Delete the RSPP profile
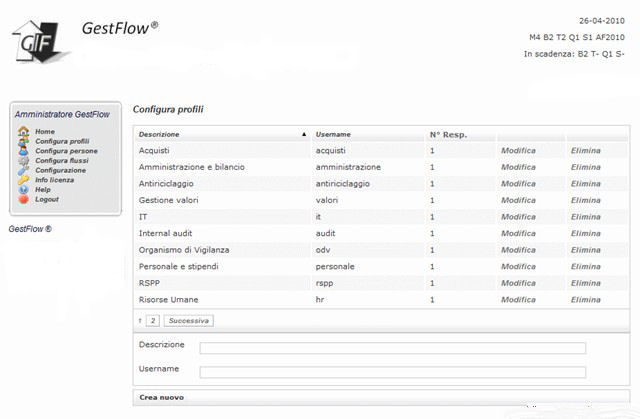The width and height of the screenshot is (640, 419). (x=586, y=283)
